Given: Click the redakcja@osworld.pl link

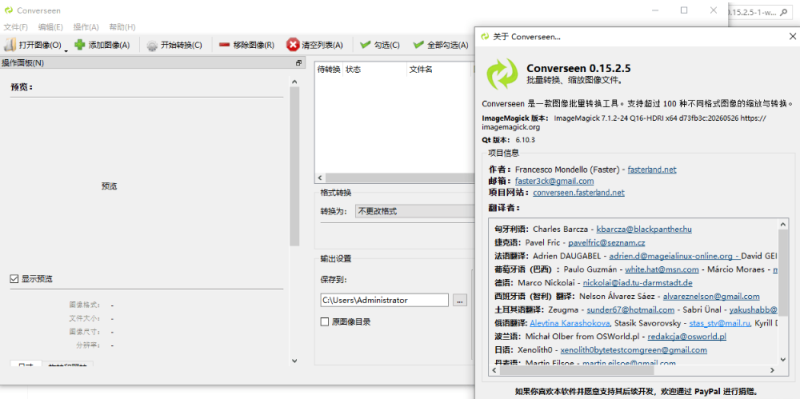Looking at the screenshot, I should click(x=687, y=337).
